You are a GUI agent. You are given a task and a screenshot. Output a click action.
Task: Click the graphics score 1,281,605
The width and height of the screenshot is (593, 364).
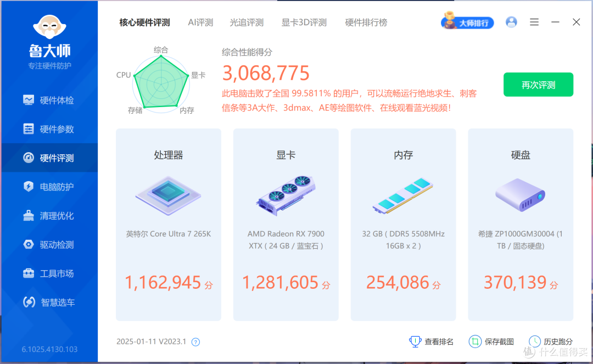[281, 282]
